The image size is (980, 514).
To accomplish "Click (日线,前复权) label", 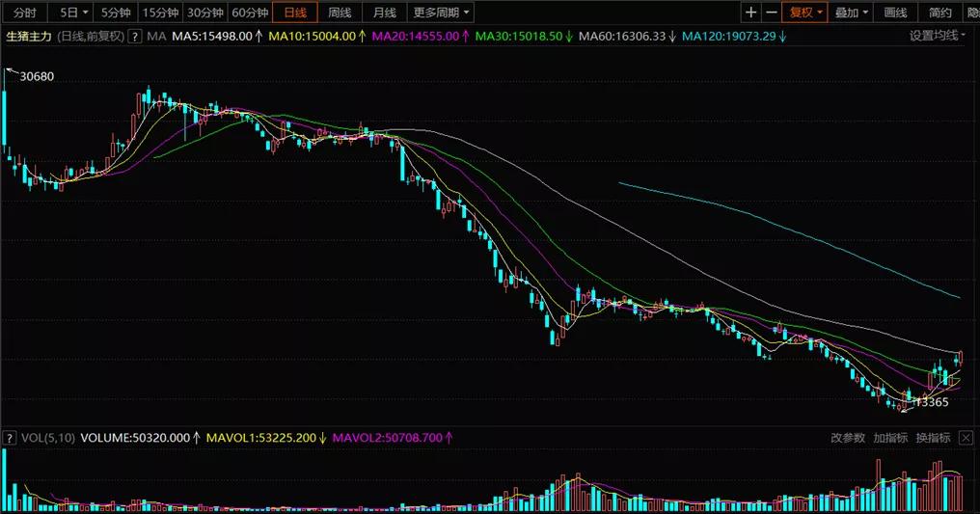I will click(x=91, y=37).
